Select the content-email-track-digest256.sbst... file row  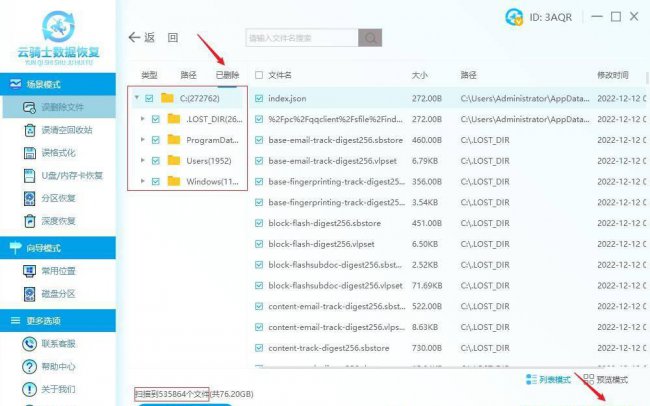coord(450,306)
